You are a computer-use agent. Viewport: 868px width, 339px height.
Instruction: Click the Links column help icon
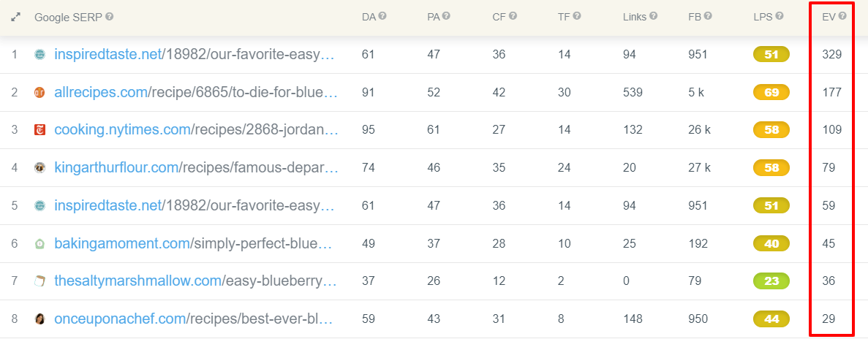coord(653,17)
